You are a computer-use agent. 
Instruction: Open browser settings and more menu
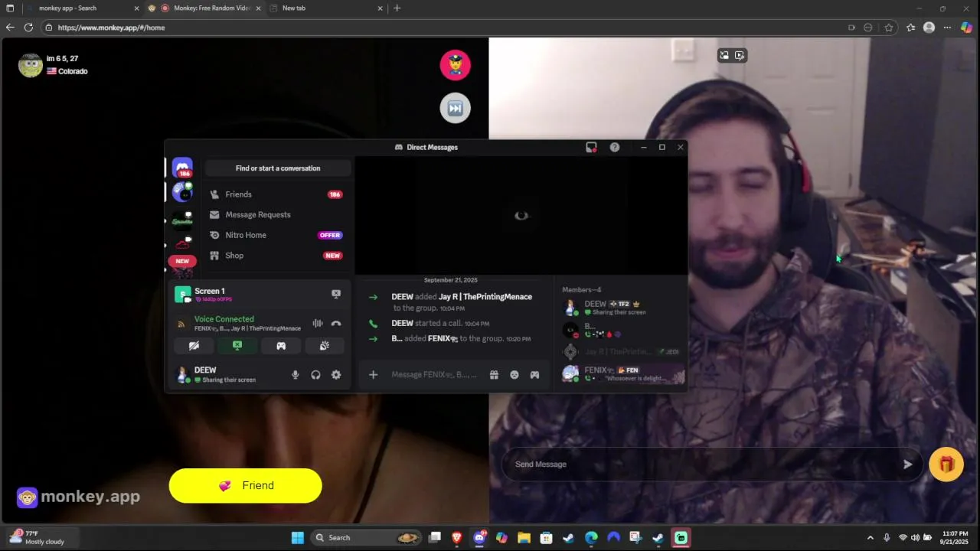[x=947, y=28]
